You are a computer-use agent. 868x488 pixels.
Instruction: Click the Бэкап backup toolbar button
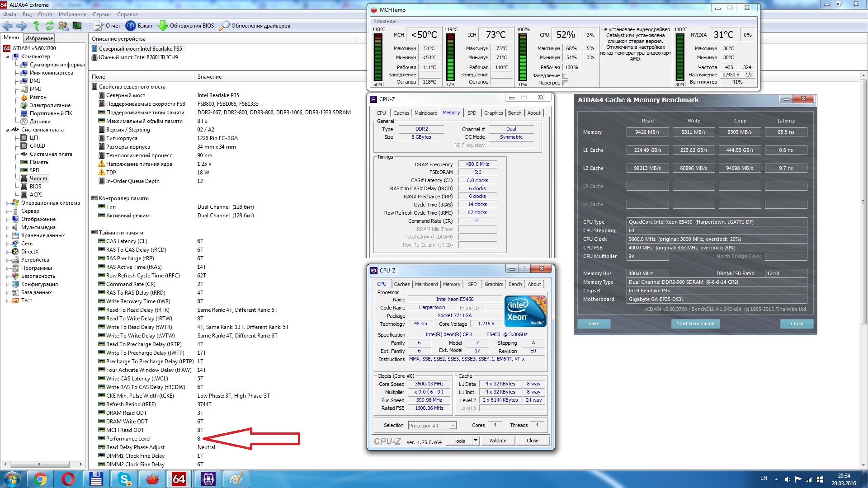coord(139,26)
